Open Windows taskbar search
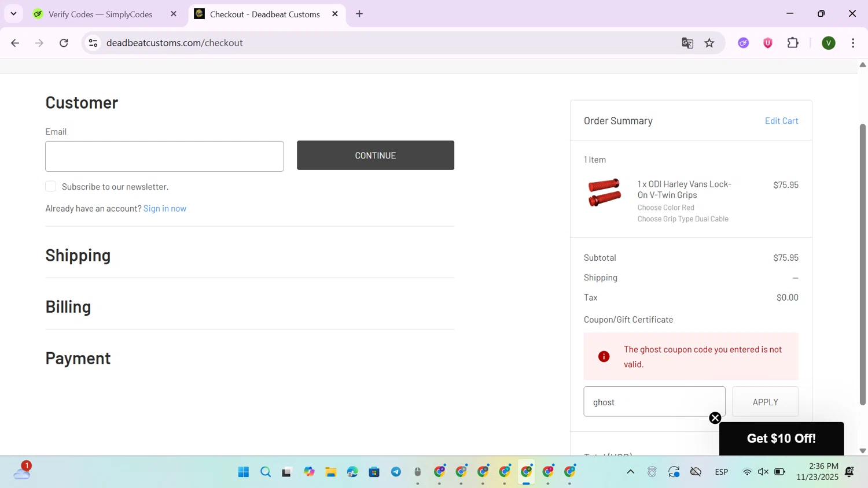This screenshot has height=488, width=868. pos(266,472)
